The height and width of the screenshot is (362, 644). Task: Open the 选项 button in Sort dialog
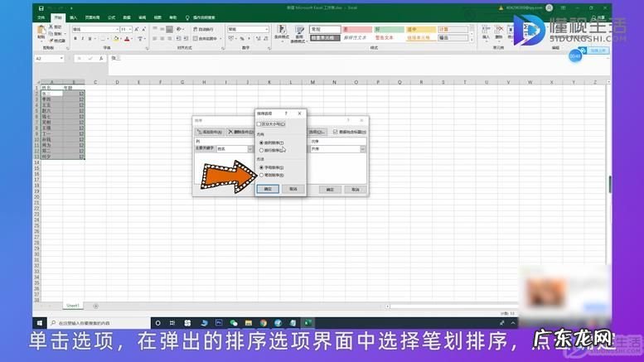tap(317, 132)
